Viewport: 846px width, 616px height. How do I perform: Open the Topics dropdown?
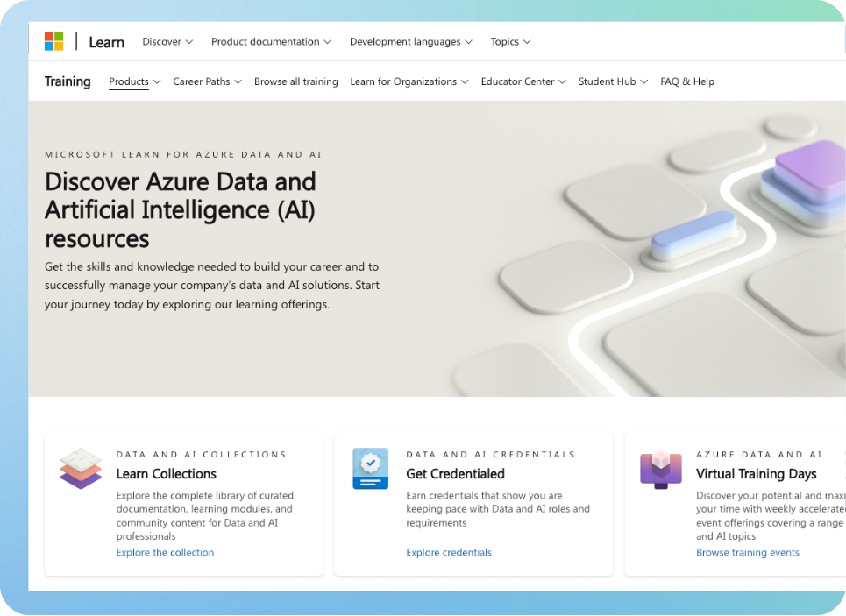pyautogui.click(x=510, y=41)
